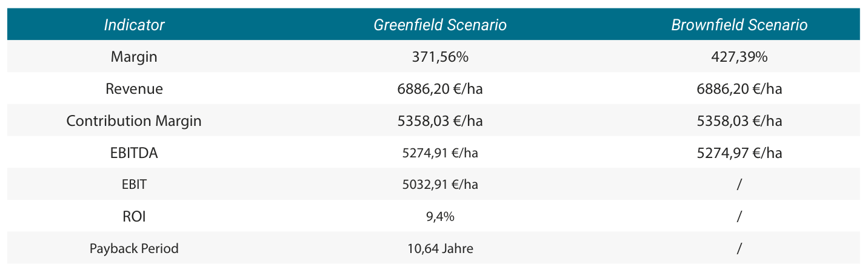Select the Payback Period row label

(x=134, y=248)
